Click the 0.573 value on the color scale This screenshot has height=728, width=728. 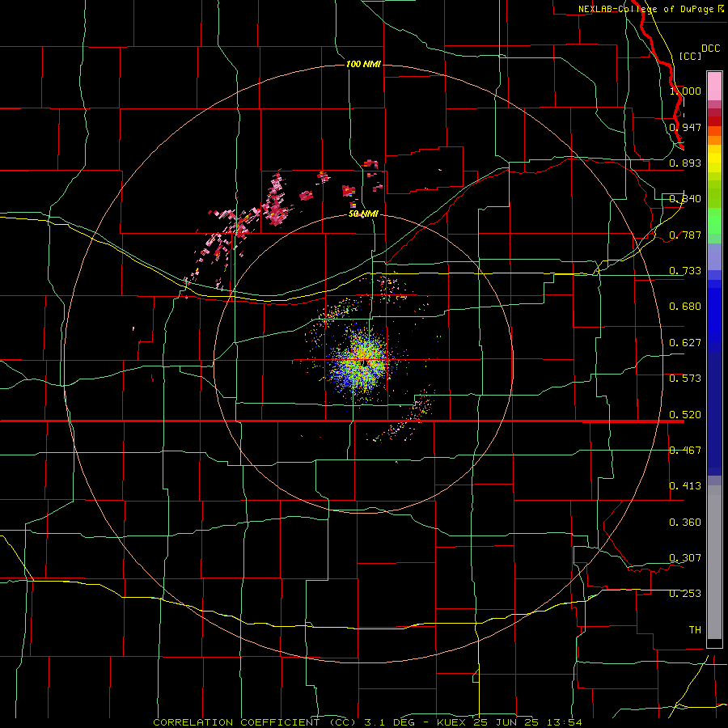[x=685, y=379]
